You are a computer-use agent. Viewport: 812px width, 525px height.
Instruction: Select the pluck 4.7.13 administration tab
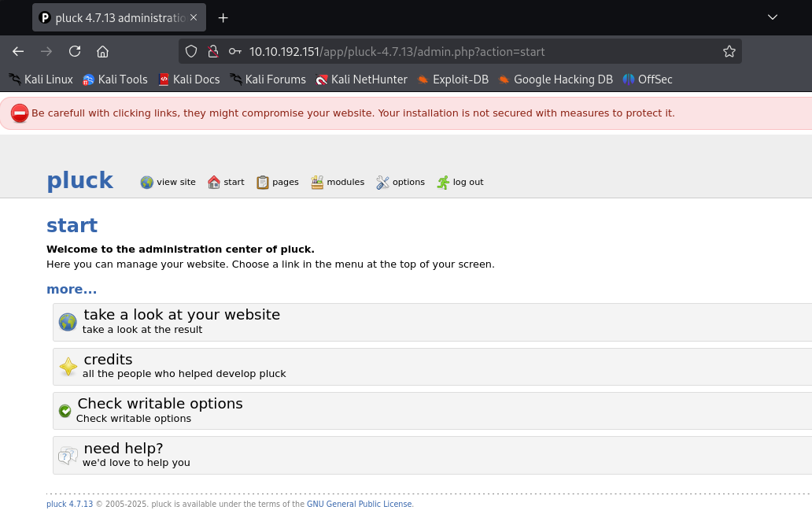[x=119, y=17]
